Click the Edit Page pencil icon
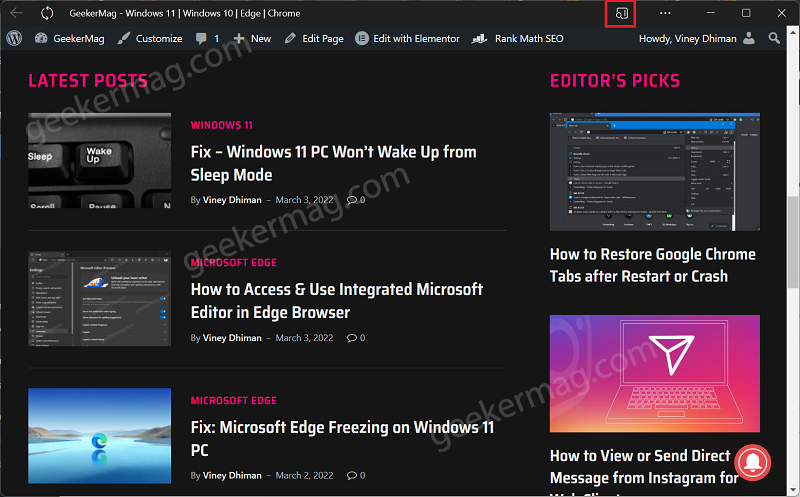This screenshot has height=497, width=800. (290, 38)
